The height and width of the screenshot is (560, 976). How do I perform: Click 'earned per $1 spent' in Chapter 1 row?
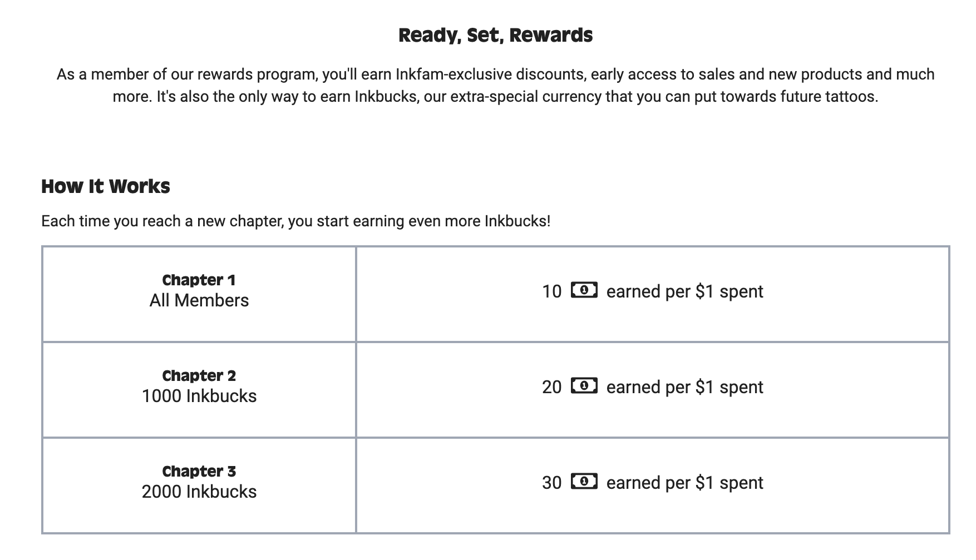click(x=684, y=291)
